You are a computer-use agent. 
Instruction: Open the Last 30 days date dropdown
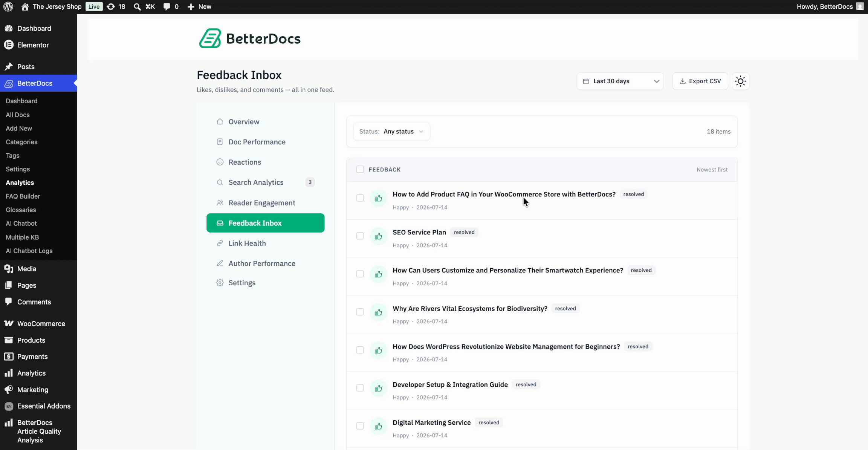[x=620, y=81]
